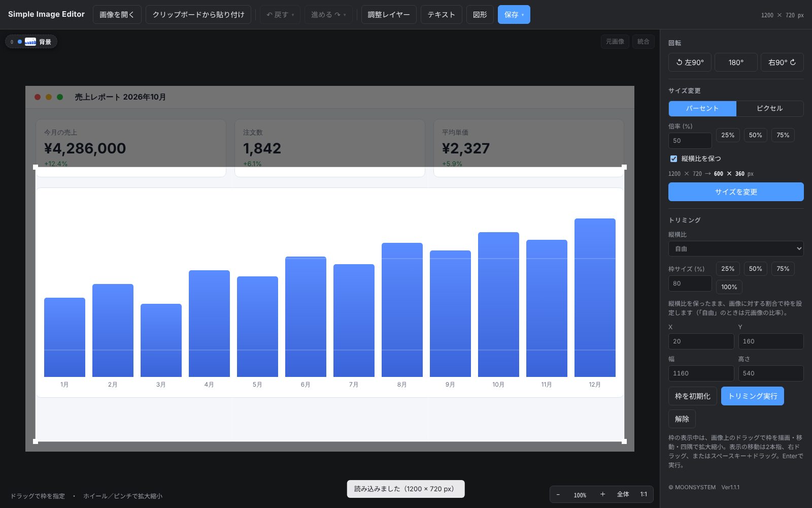Open the 進める redo history dropdown
Viewport: 812px width, 508px height.
[x=328, y=15]
